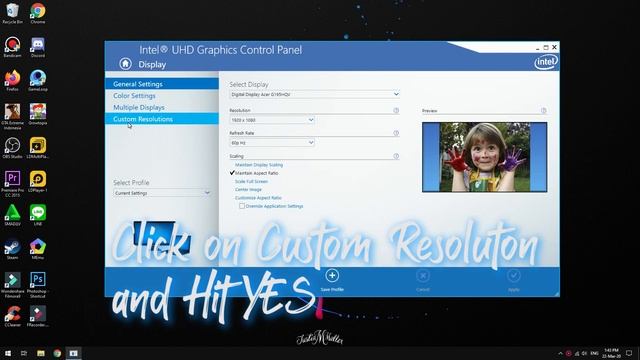Open Custom Resolutions section
This screenshot has height=360, width=640.
pyautogui.click(x=162, y=119)
